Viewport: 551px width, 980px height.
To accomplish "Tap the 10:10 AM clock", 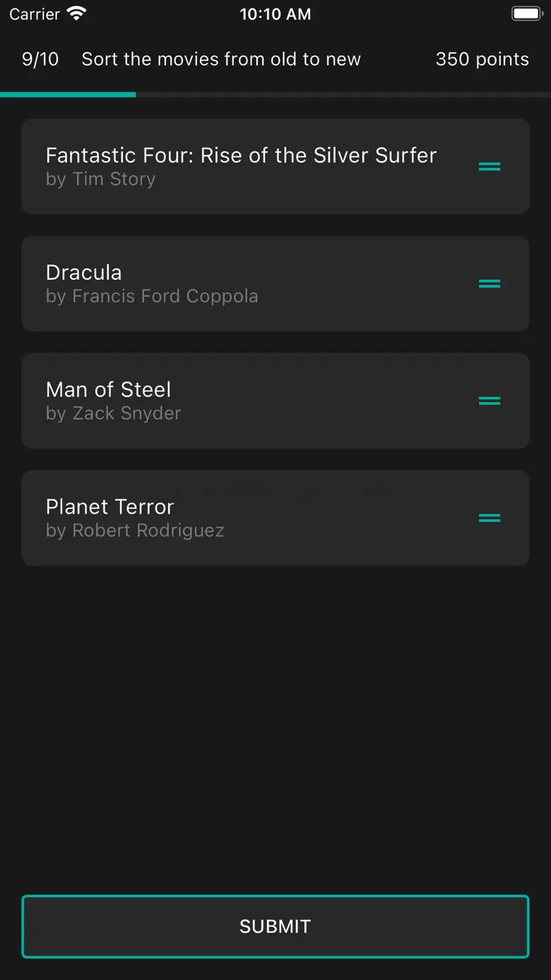I will pos(275,14).
